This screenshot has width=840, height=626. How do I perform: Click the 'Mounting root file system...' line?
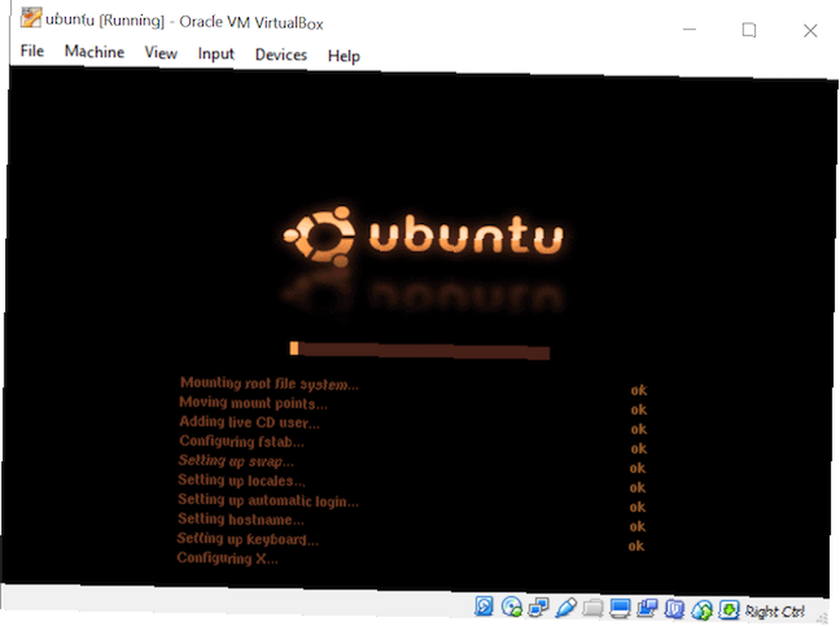(269, 384)
